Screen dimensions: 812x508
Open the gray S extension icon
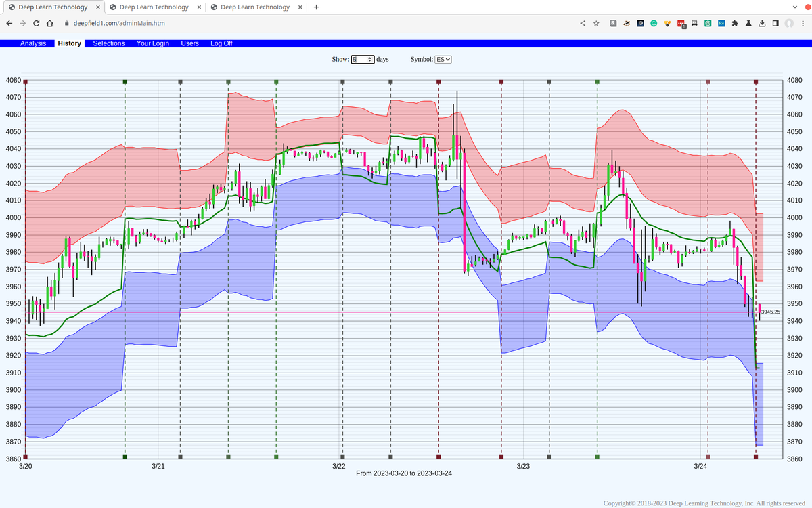coord(613,23)
